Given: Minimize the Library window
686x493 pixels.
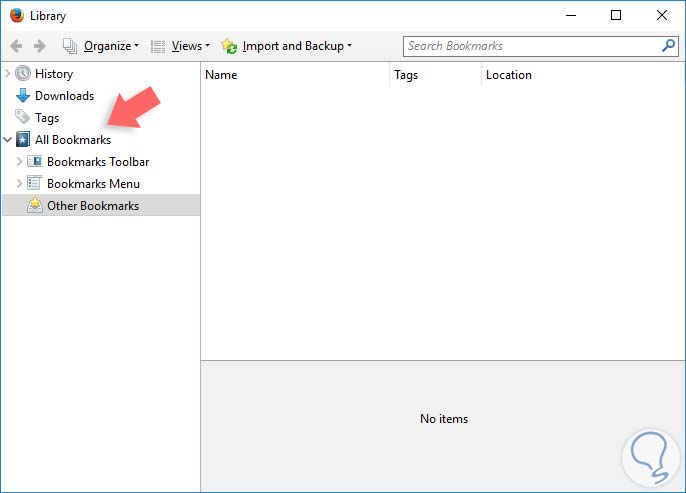Looking at the screenshot, I should [x=571, y=15].
